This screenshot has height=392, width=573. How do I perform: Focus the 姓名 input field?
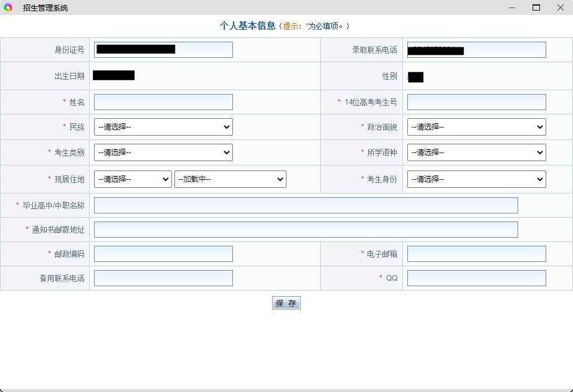163,102
